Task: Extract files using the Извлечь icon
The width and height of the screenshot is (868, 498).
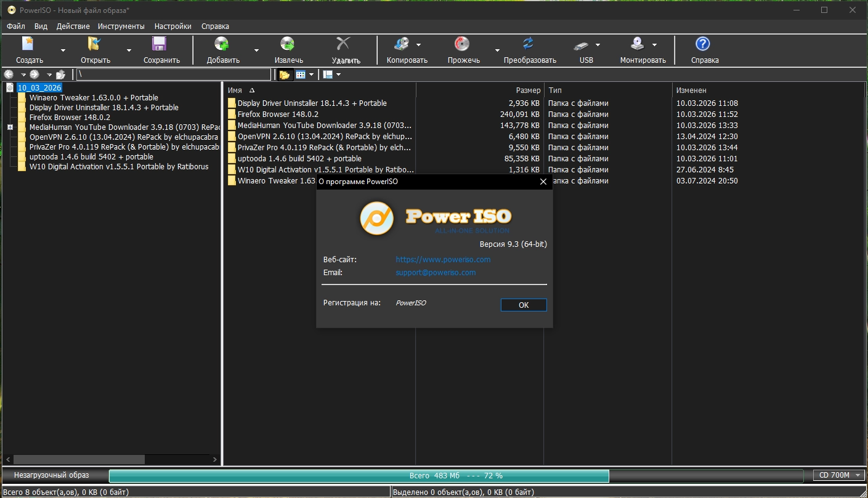Action: tap(288, 44)
